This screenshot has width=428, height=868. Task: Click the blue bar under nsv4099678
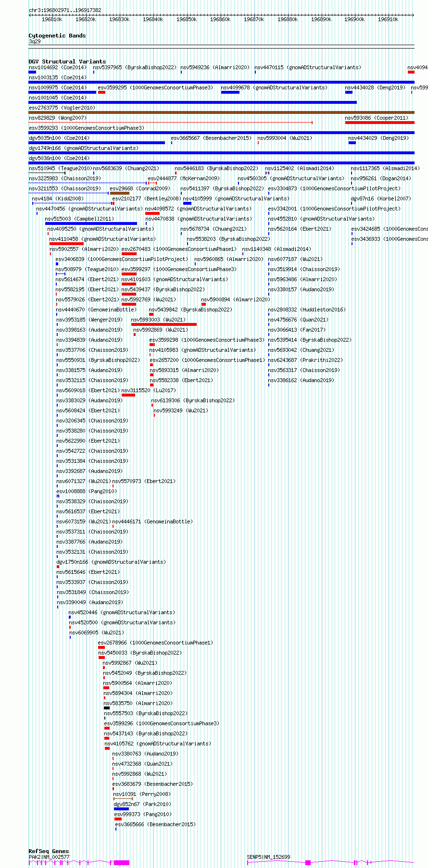coord(230,92)
